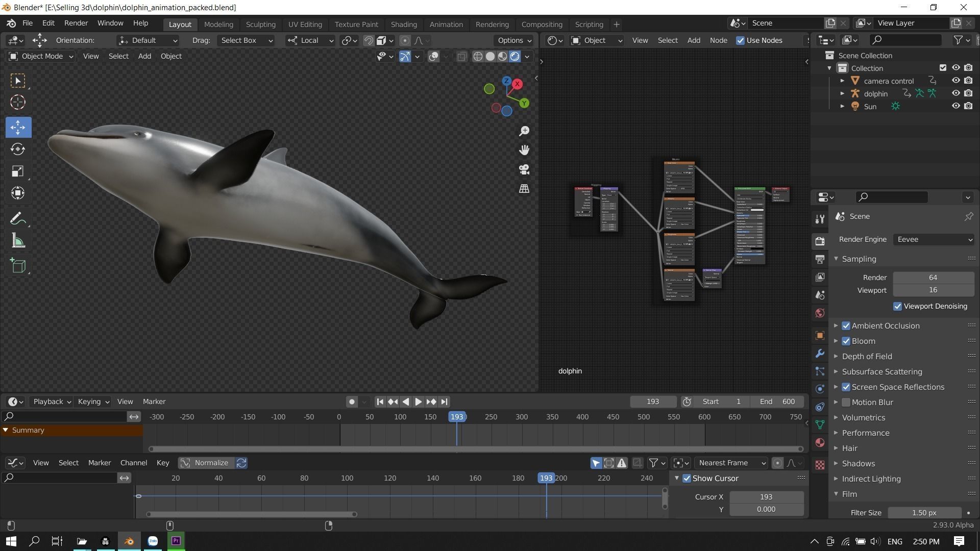The height and width of the screenshot is (551, 980).
Task: Switch to wireframe viewport shading
Action: click(478, 57)
